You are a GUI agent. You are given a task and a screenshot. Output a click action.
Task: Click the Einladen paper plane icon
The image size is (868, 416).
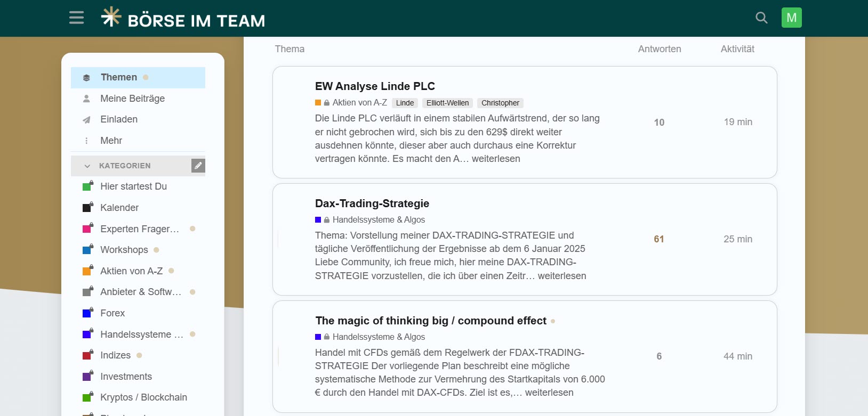pos(86,120)
